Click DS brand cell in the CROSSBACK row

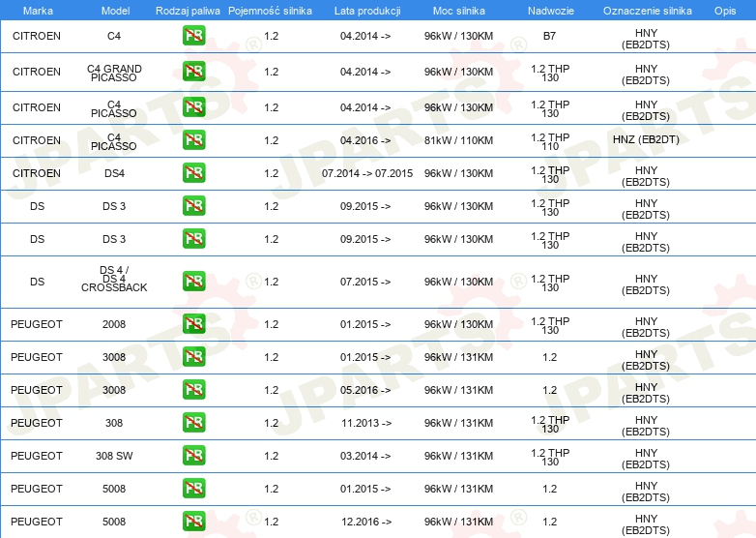[x=37, y=282]
